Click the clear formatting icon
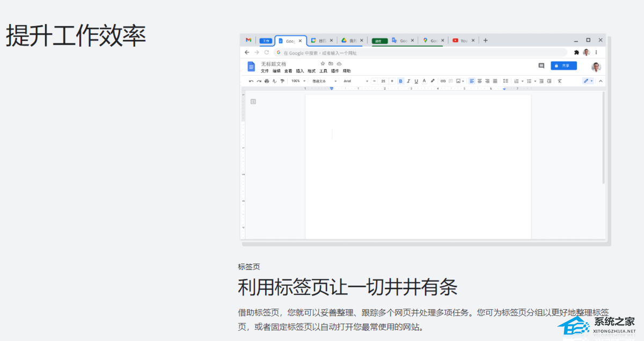644x341 pixels. coord(559,81)
